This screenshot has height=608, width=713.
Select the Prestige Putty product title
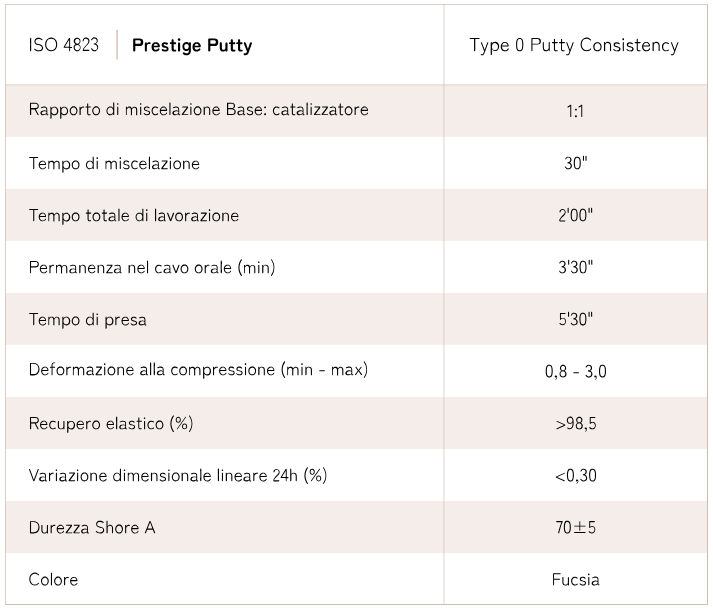(192, 45)
